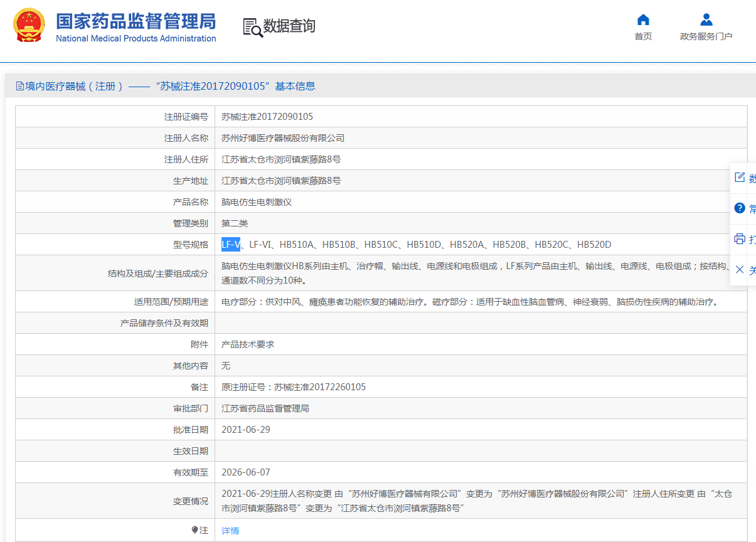
Task: Click the 批准日期 label cell
Action: pos(115,430)
